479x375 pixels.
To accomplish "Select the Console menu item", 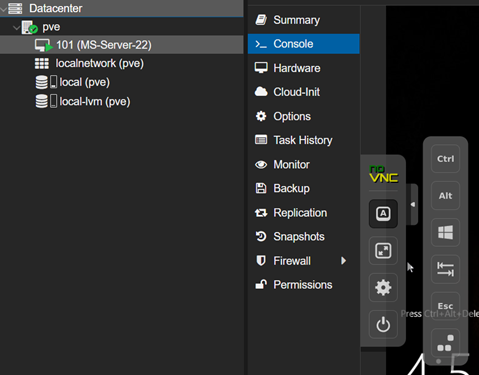I will (303, 44).
